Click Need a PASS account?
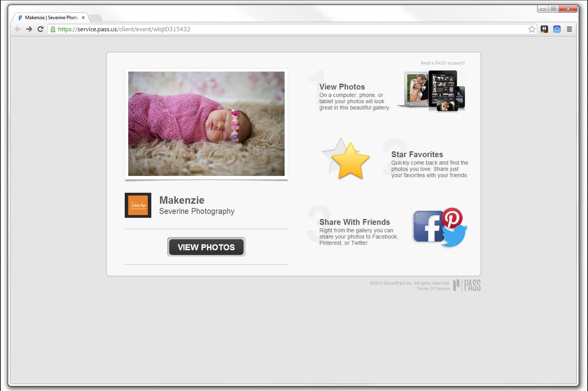The image size is (588, 391). (443, 63)
